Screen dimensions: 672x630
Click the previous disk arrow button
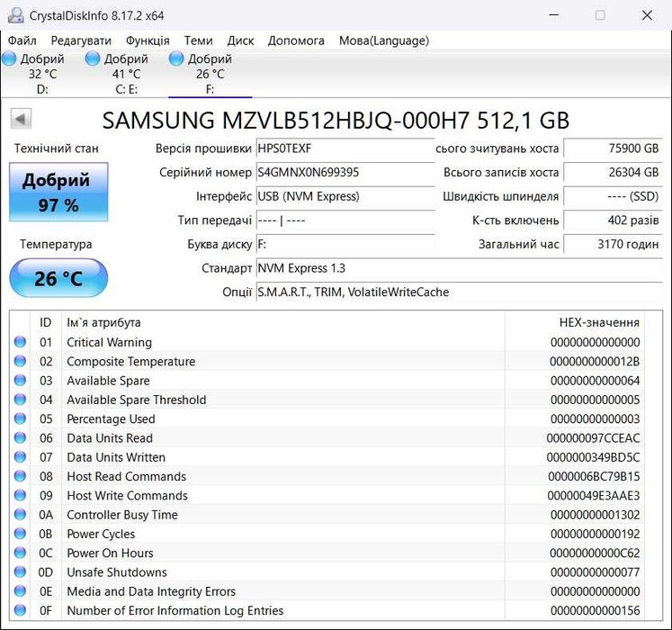(21, 119)
